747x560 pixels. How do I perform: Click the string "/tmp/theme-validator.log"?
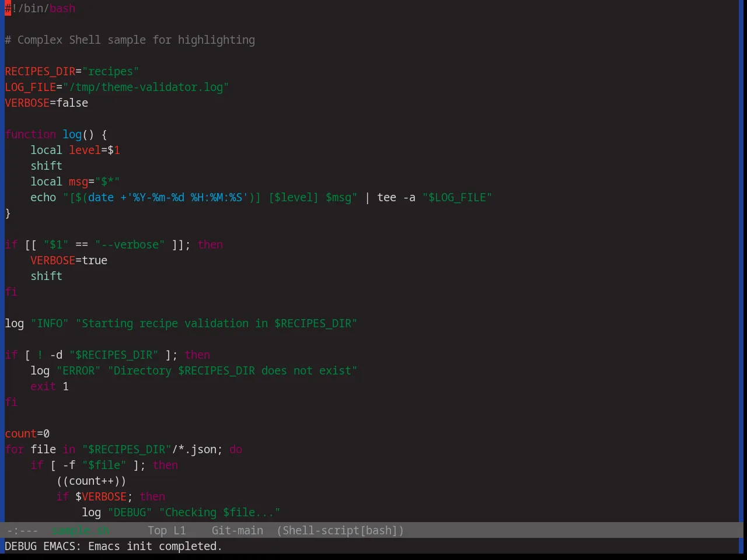146,87
